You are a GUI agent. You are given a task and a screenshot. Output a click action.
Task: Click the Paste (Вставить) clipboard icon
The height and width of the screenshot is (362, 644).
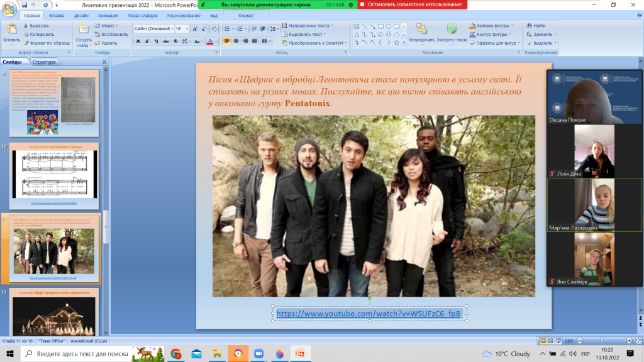[11, 30]
